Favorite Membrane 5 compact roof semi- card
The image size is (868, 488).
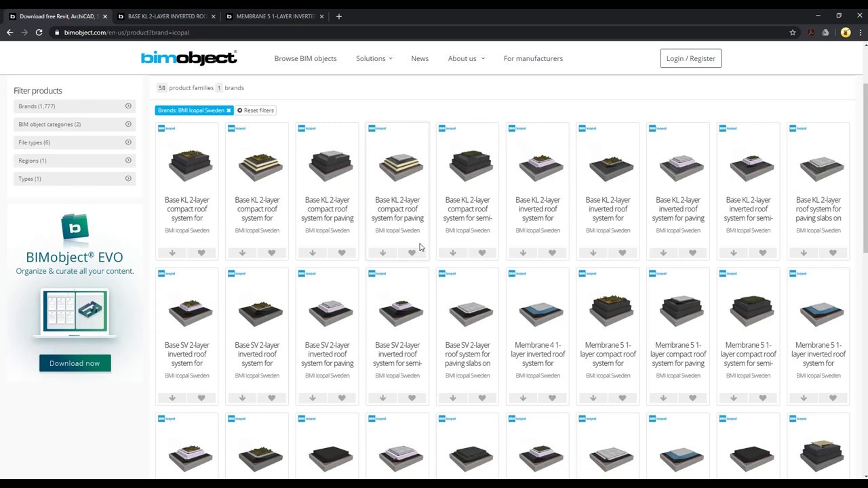763,398
